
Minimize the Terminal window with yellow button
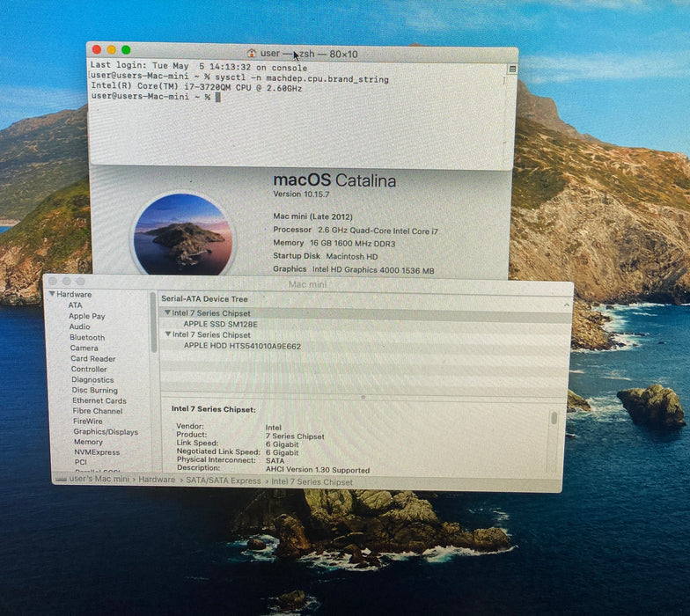click(111, 49)
